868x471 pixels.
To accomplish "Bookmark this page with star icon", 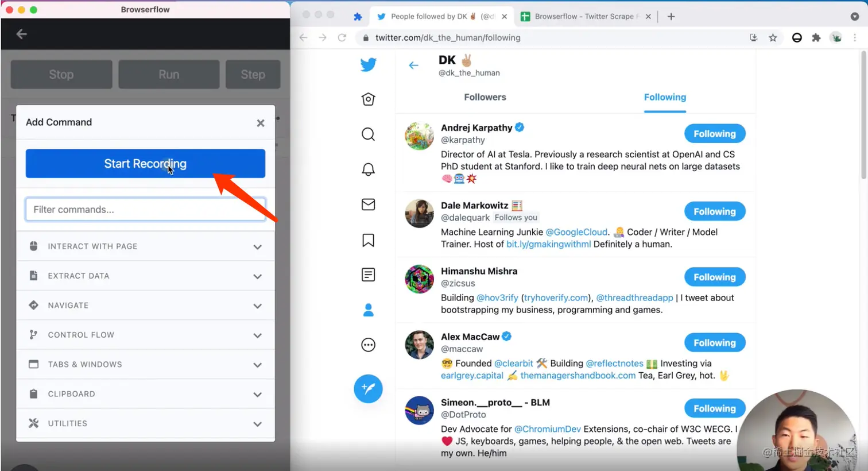I will tap(773, 37).
